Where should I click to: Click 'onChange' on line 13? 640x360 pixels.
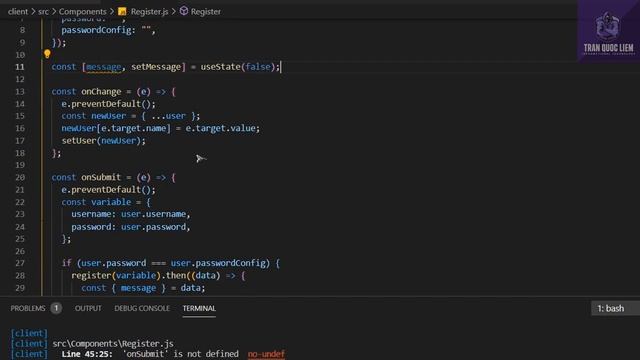101,91
